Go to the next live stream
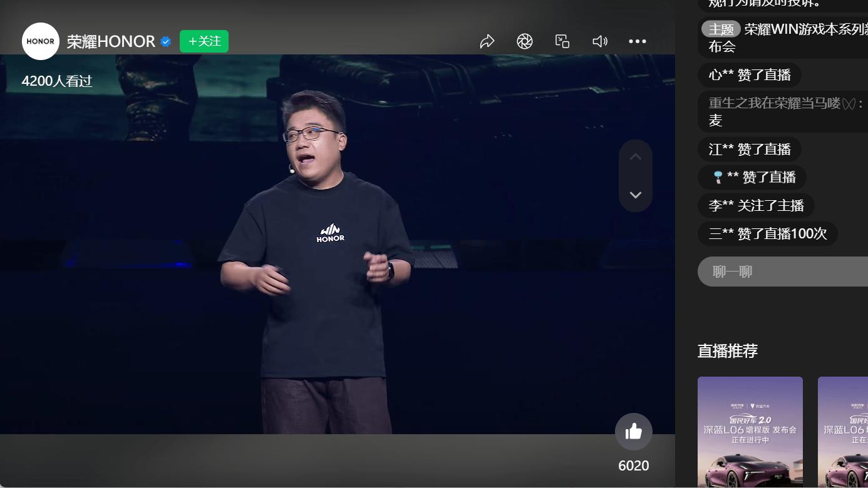The height and width of the screenshot is (488, 868). [636, 195]
